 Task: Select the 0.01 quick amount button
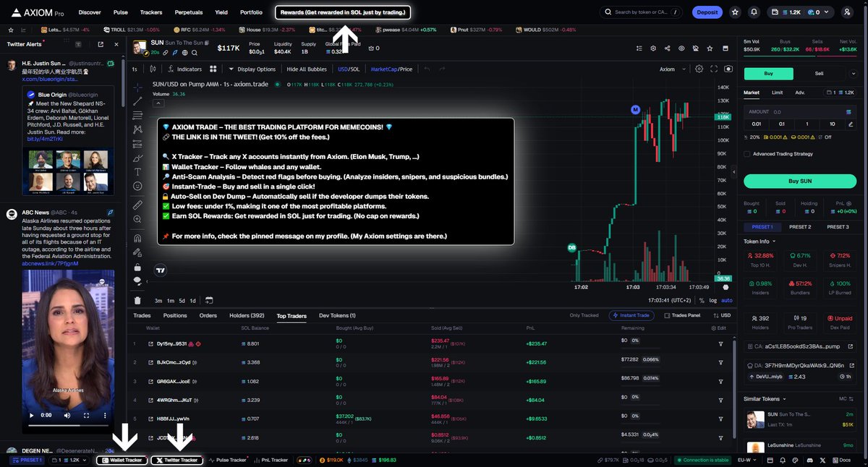pyautogui.click(x=756, y=124)
